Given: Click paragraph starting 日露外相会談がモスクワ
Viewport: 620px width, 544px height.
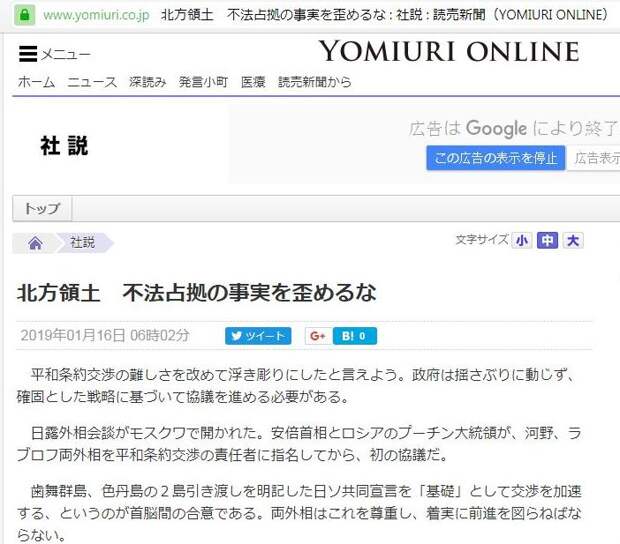Looking at the screenshot, I should coord(299,444).
